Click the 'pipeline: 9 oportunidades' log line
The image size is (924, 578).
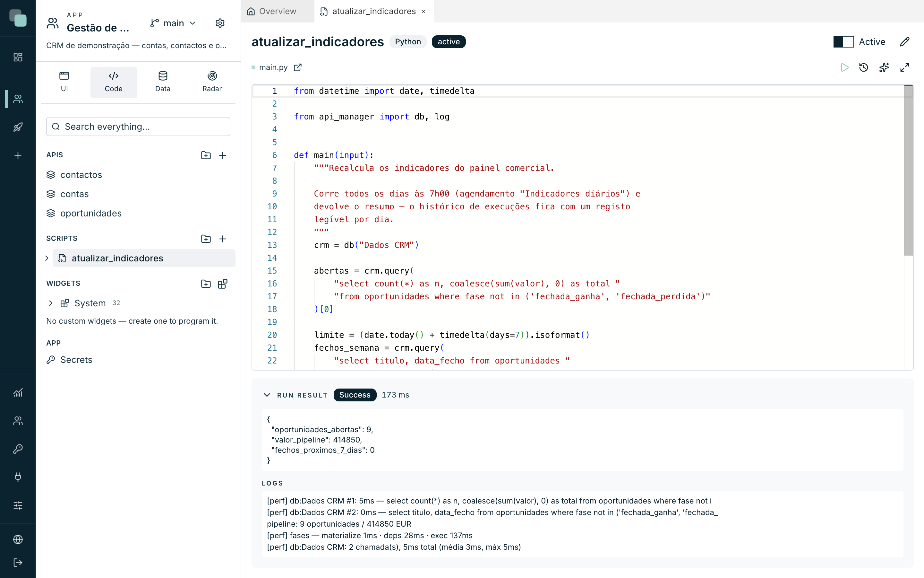pos(339,524)
